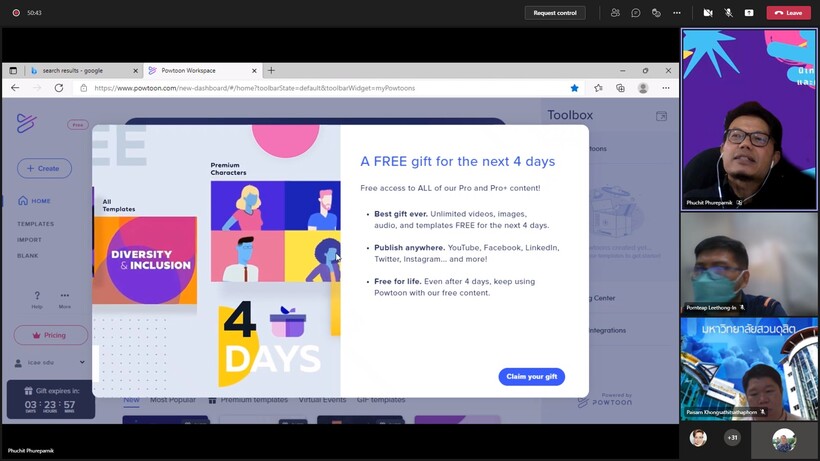Click the site info lock icon
The height and width of the screenshot is (461, 820).
[83, 88]
